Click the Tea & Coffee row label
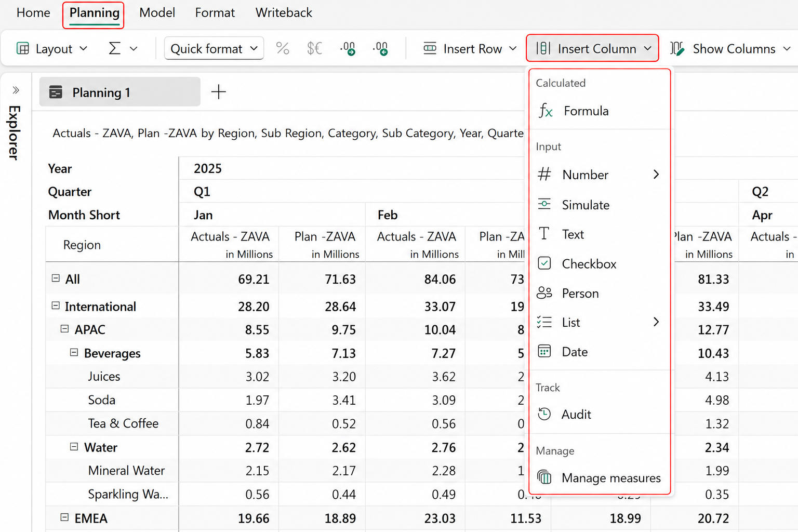Viewport: 798px width, 532px height. click(123, 423)
